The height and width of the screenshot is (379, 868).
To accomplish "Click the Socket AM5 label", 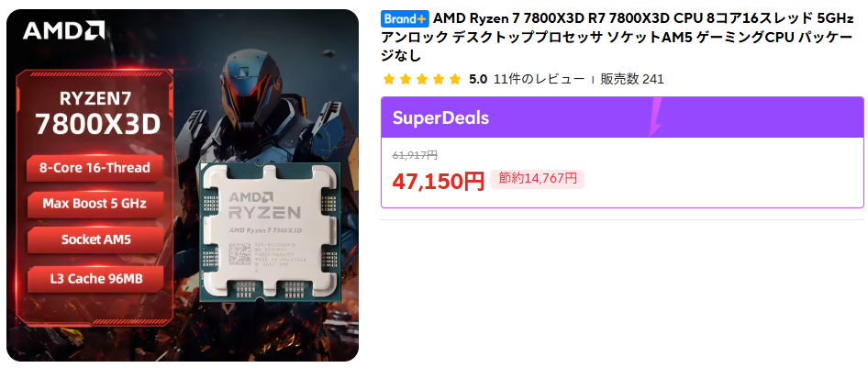I will tap(95, 240).
